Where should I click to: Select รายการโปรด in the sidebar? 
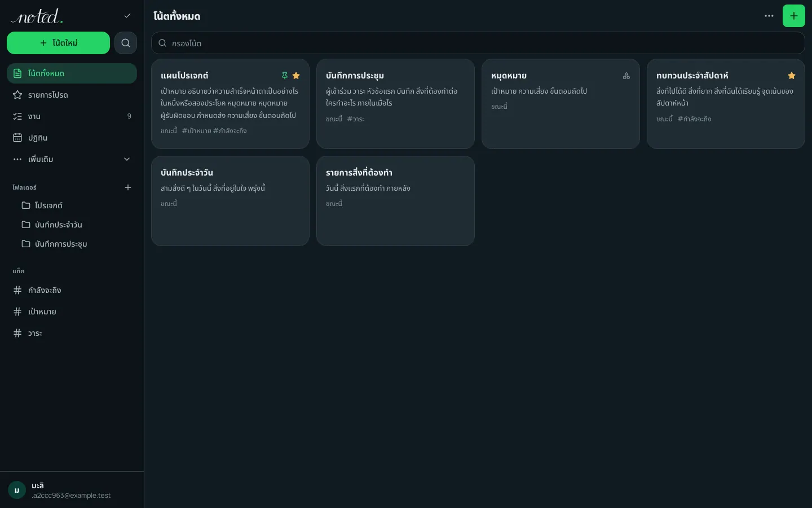(72, 95)
